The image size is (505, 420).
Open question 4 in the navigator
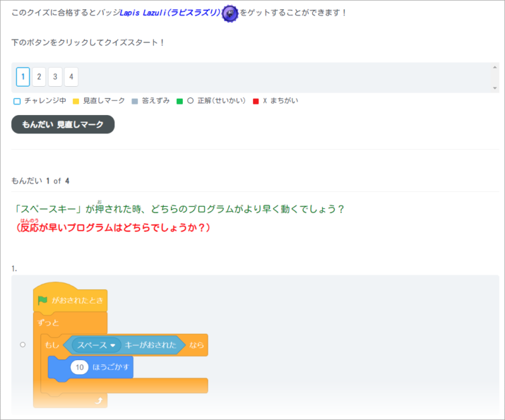71,77
